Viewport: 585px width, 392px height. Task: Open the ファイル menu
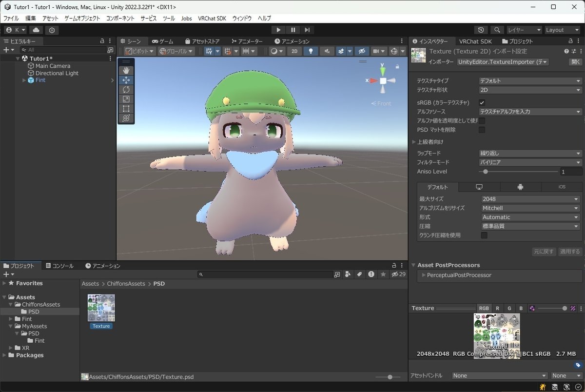(x=11, y=19)
